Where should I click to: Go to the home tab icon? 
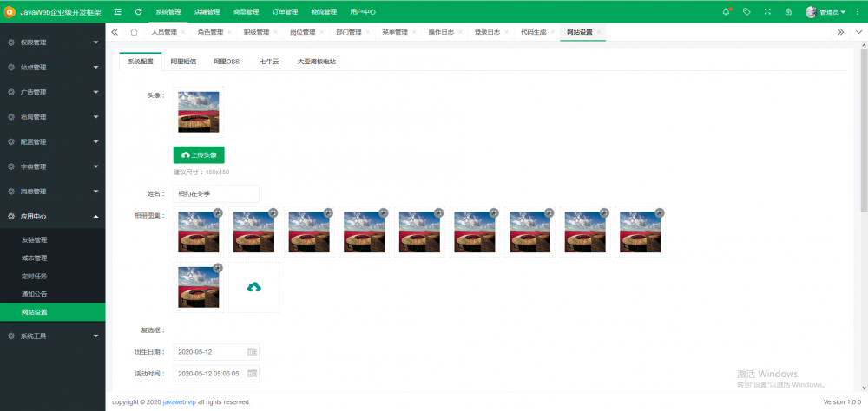(134, 32)
